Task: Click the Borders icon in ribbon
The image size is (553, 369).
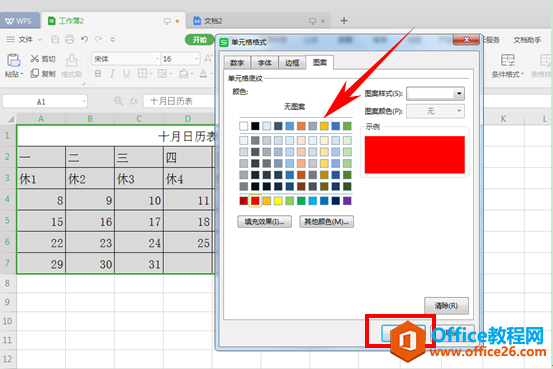Action: tap(142, 74)
